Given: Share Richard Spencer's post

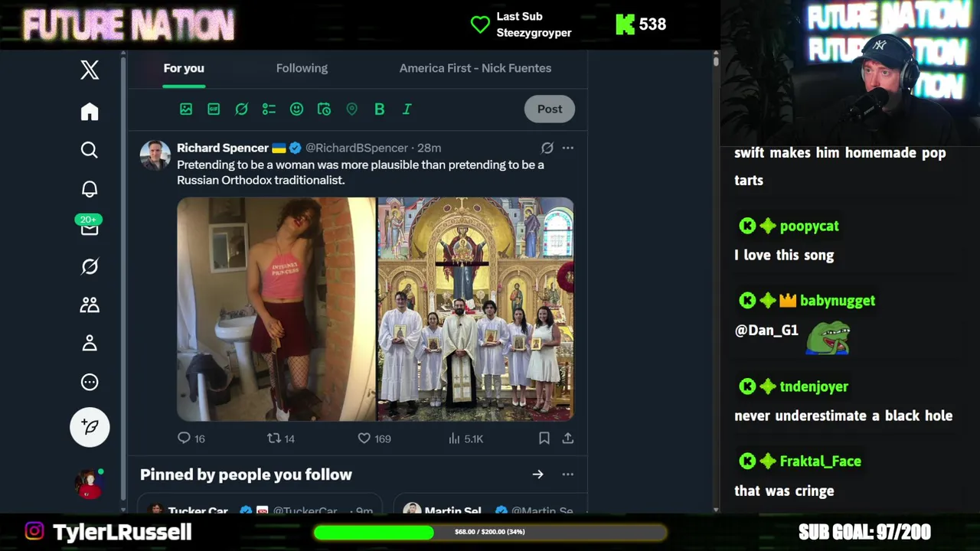Looking at the screenshot, I should click(x=568, y=439).
